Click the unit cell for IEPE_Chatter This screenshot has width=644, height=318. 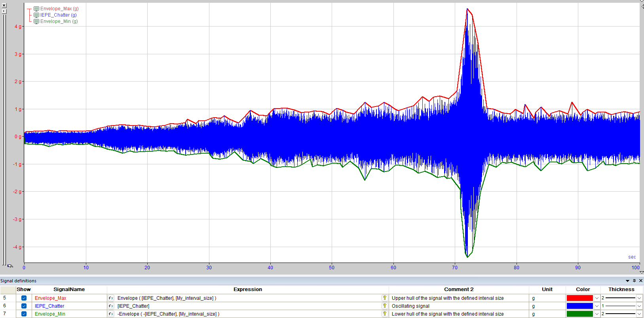pyautogui.click(x=547, y=306)
